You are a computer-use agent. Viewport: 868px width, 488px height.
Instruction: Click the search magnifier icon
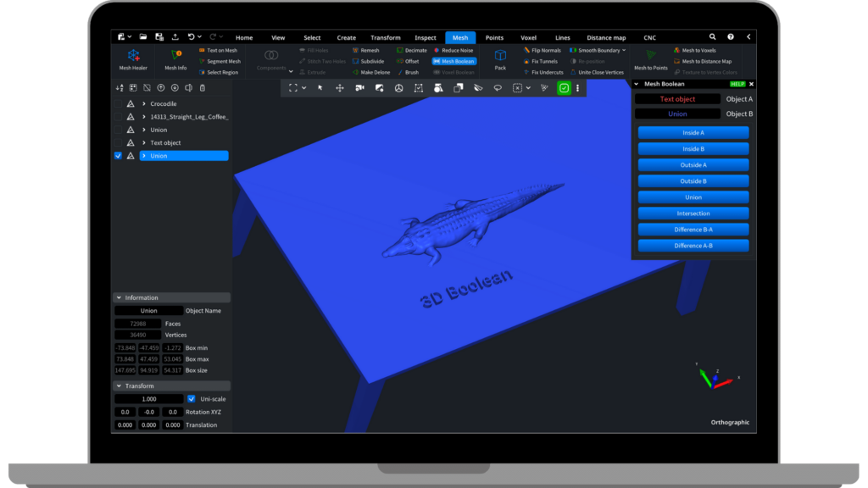pyautogui.click(x=712, y=37)
